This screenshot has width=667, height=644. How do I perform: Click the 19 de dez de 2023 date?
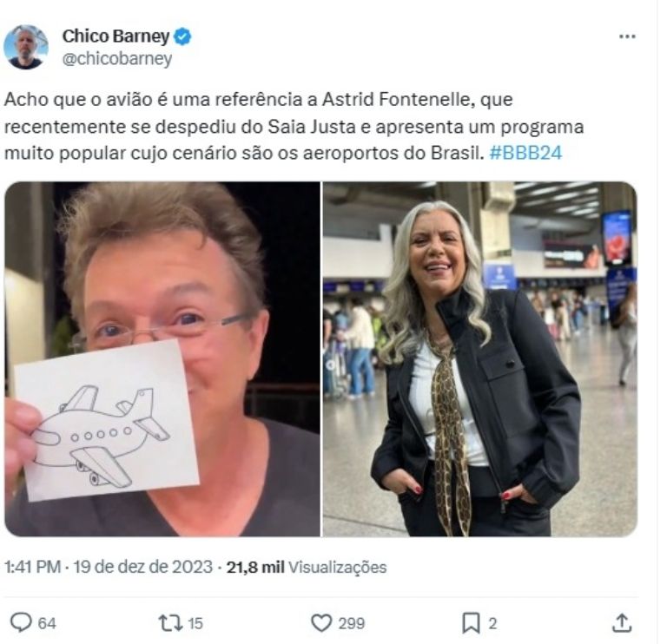tap(143, 567)
